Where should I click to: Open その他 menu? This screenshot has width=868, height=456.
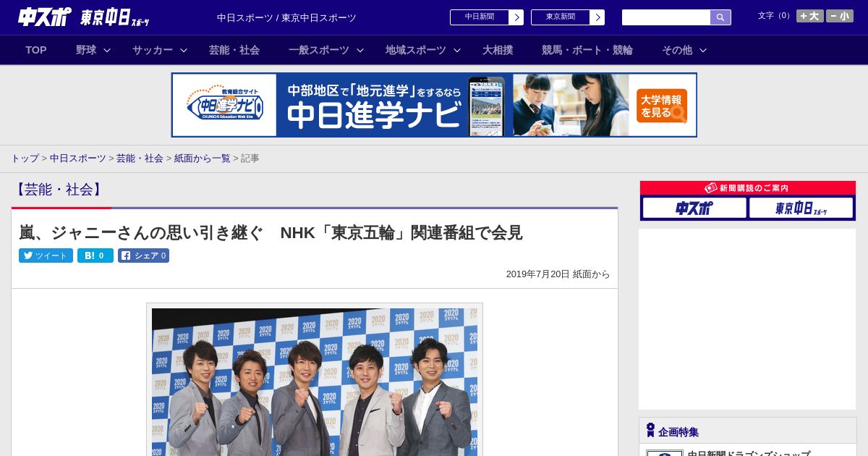[x=677, y=50]
